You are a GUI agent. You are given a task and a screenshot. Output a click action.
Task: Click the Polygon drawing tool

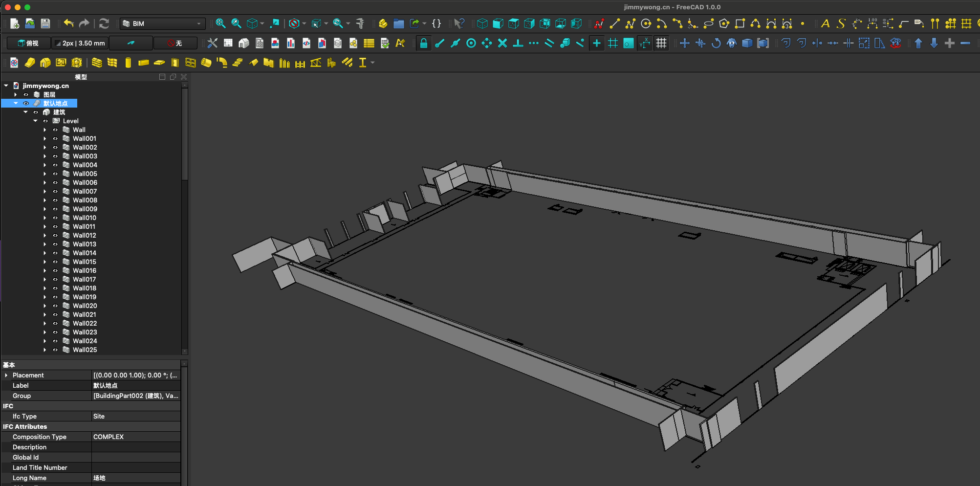pyautogui.click(x=724, y=23)
